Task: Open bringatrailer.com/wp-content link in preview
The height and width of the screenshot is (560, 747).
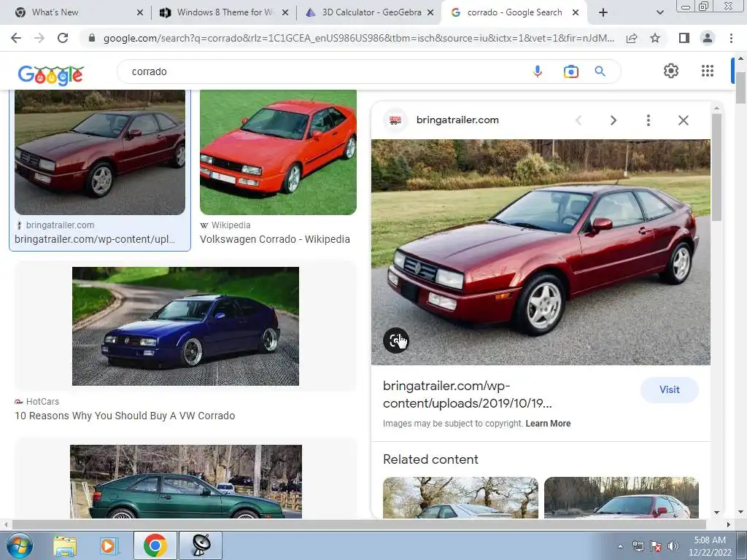Action: 468,394
